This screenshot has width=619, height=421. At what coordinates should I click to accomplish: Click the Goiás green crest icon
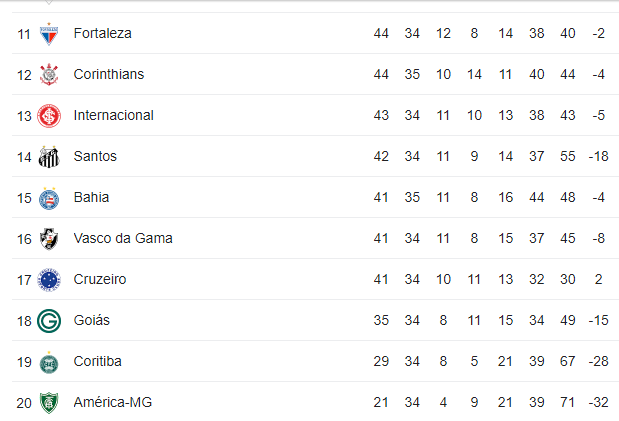(x=48, y=321)
